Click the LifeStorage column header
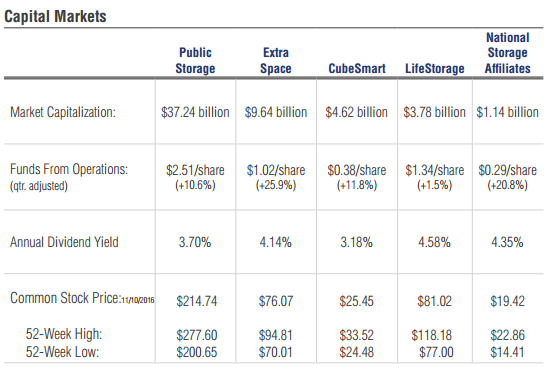Screen dimensions: 550x381 (435, 68)
